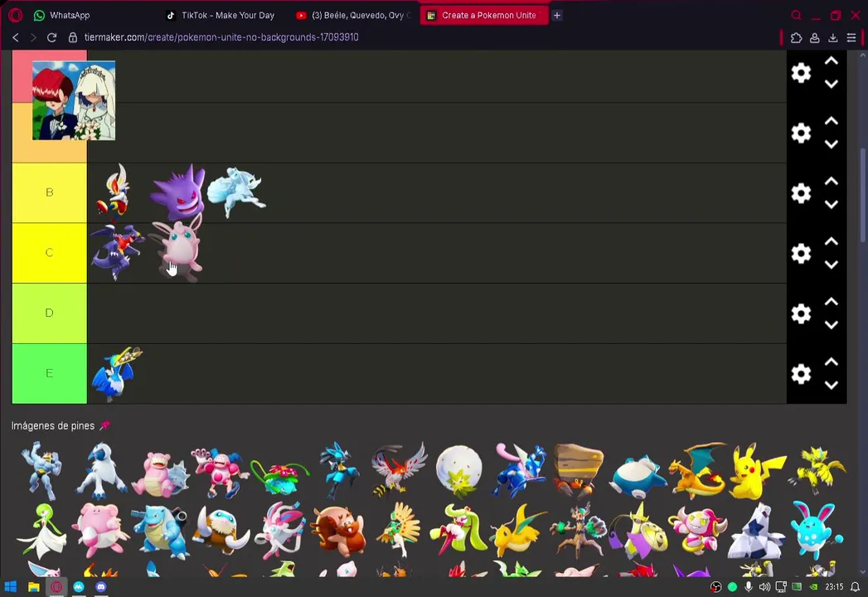Select the green E tier label cell
Image resolution: width=868 pixels, height=597 pixels.
[x=49, y=374]
